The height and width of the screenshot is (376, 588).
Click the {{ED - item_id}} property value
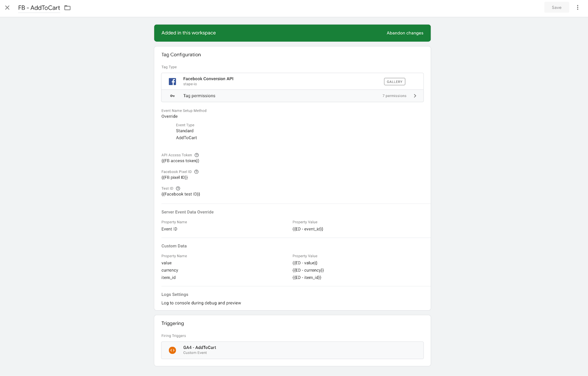pos(307,278)
